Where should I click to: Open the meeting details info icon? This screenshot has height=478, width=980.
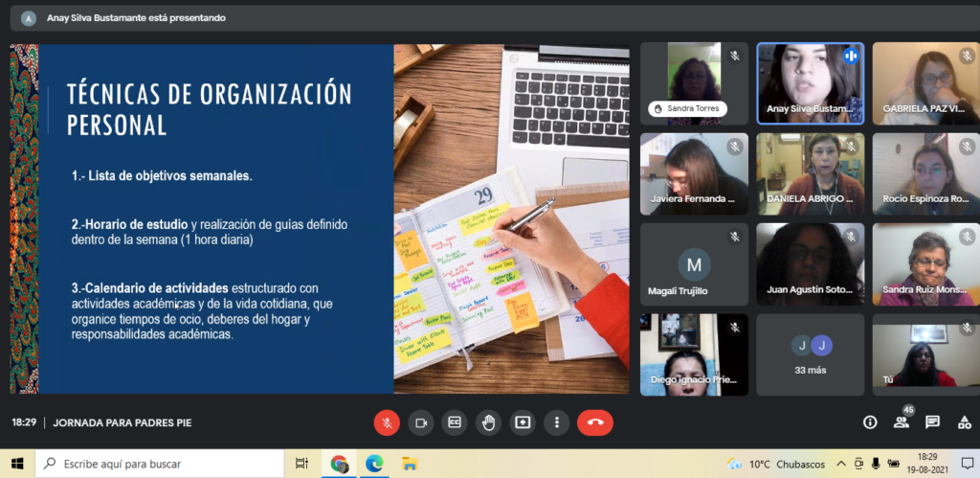[870, 422]
